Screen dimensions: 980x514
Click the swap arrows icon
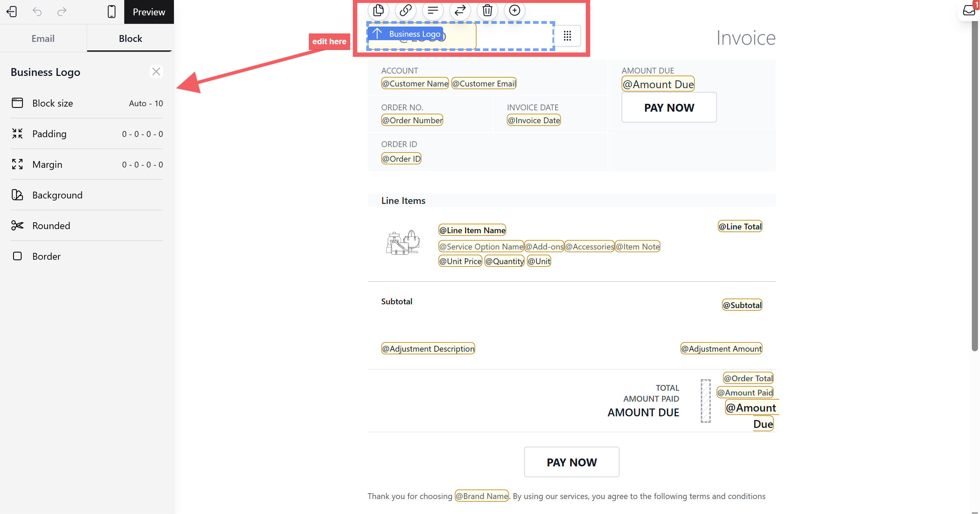[460, 10]
